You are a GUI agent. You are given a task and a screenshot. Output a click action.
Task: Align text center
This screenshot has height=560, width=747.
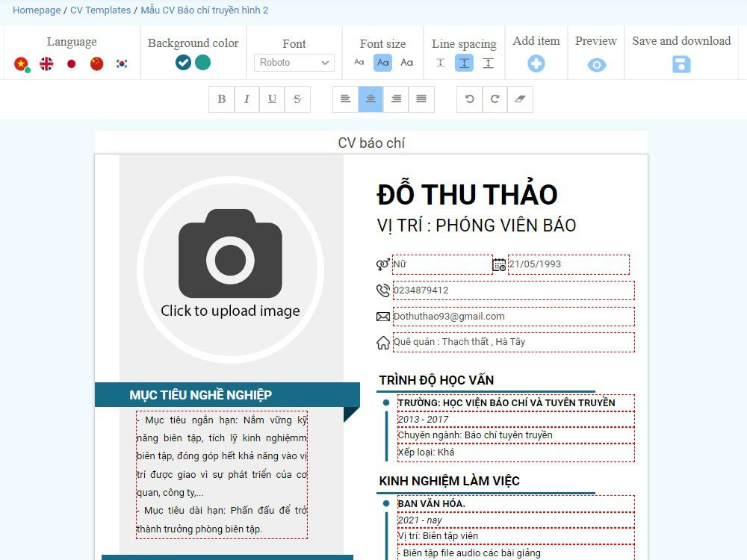coord(371,99)
